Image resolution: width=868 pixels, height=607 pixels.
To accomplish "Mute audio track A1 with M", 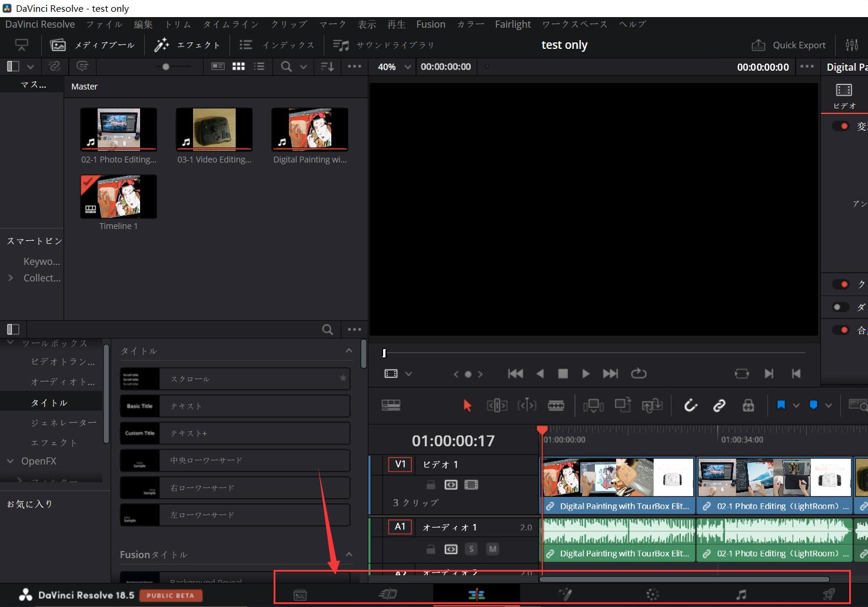I will (x=493, y=549).
